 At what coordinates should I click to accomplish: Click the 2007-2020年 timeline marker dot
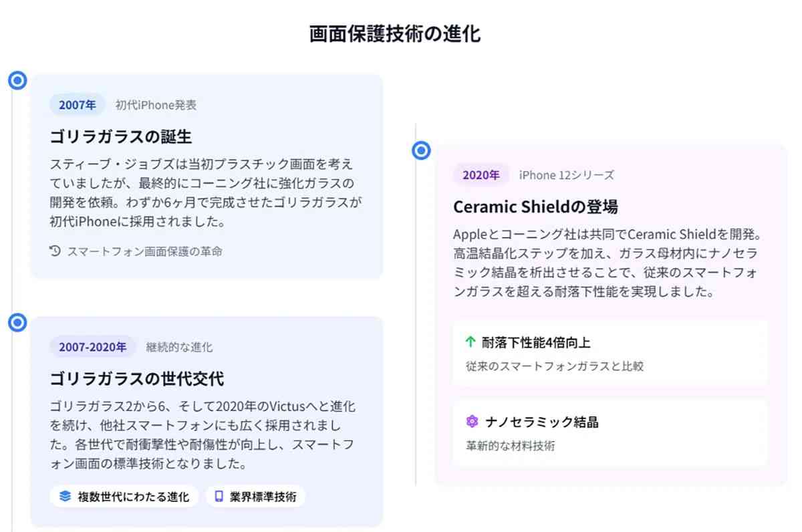19,323
